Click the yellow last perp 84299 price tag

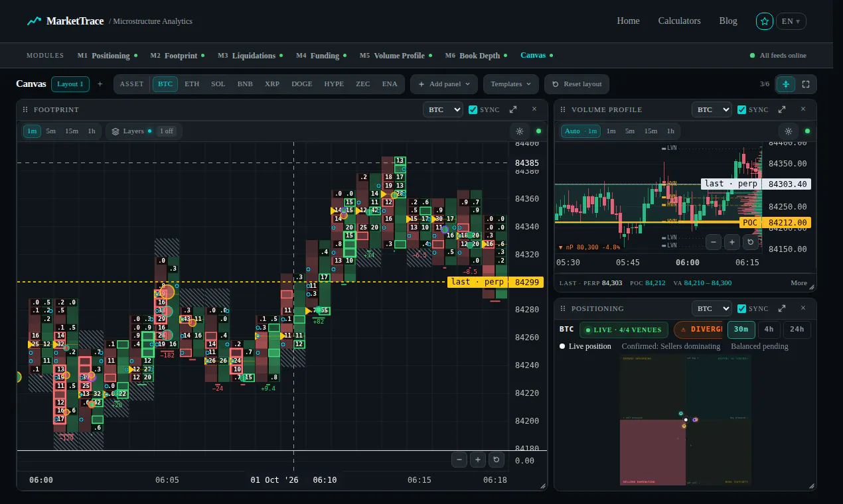pyautogui.click(x=495, y=282)
